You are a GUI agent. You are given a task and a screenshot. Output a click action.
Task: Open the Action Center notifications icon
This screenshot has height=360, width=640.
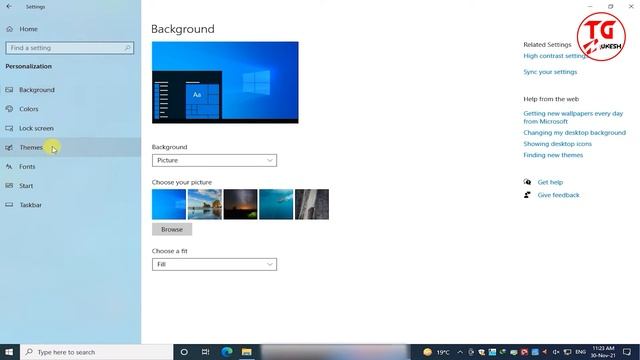[627, 352]
